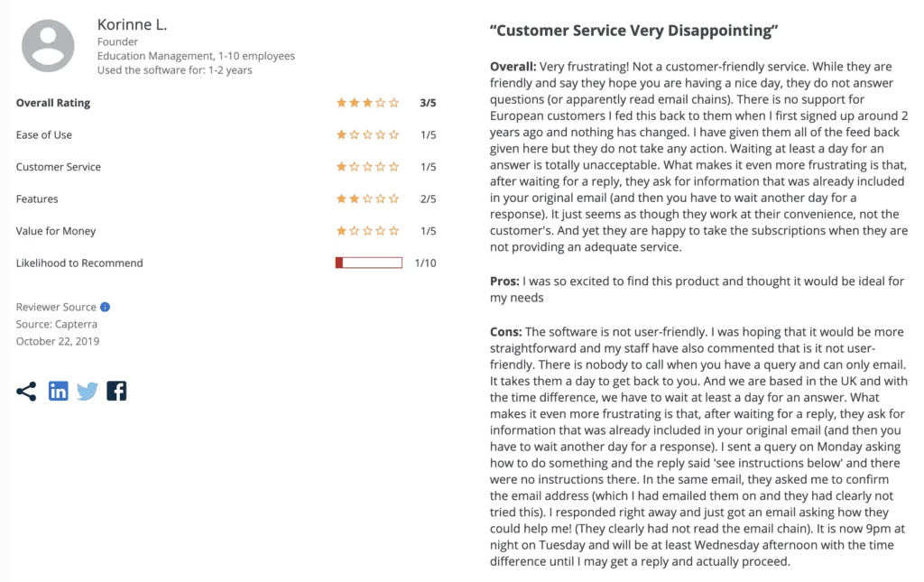Click the Features rating stars

[368, 199]
